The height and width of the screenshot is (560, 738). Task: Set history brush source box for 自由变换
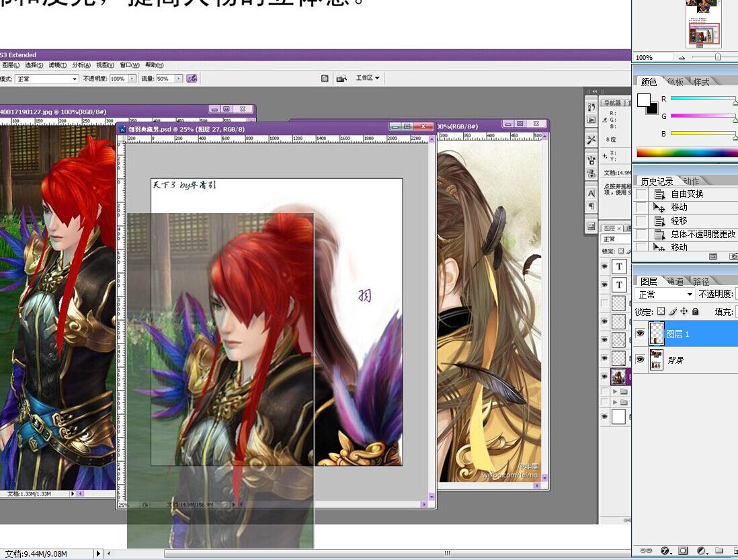[641, 194]
